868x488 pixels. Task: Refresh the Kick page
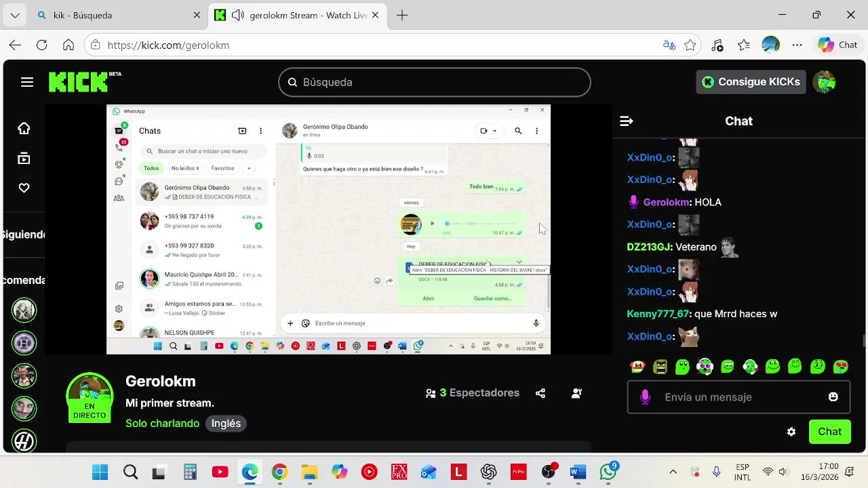[42, 45]
